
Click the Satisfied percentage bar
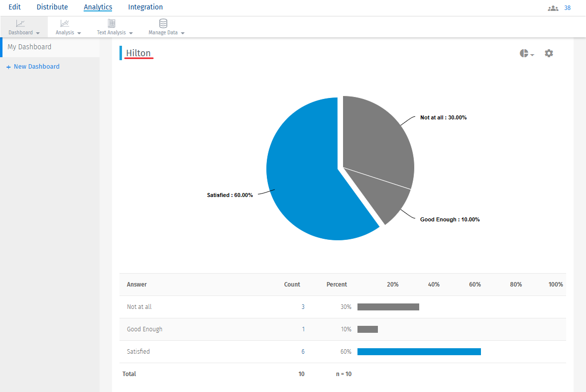419,351
